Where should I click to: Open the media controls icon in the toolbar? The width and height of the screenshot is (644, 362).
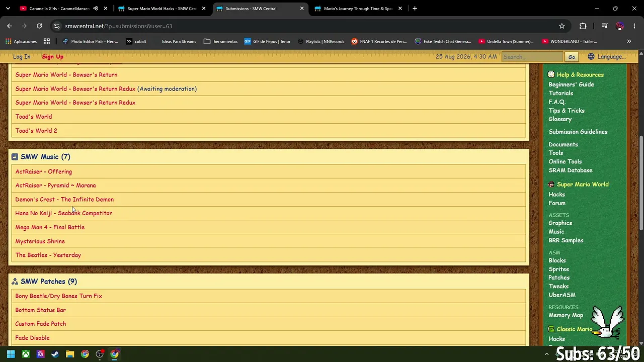(x=604, y=26)
